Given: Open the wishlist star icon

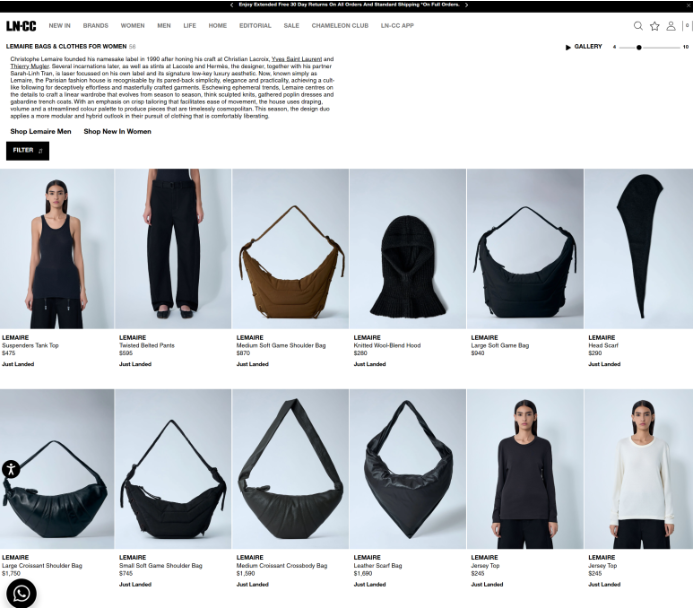Looking at the screenshot, I should click(654, 26).
